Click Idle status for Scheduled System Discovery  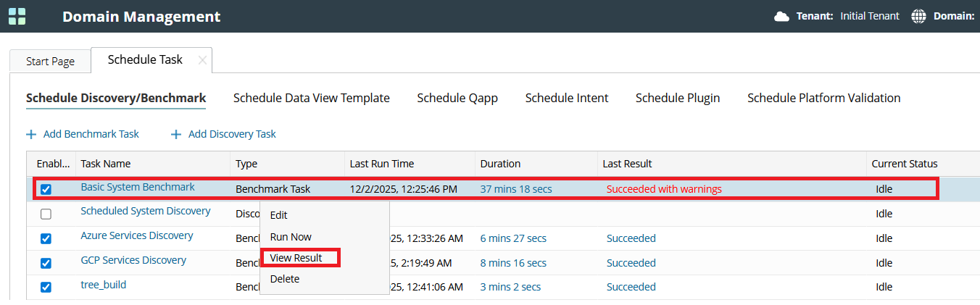click(884, 214)
